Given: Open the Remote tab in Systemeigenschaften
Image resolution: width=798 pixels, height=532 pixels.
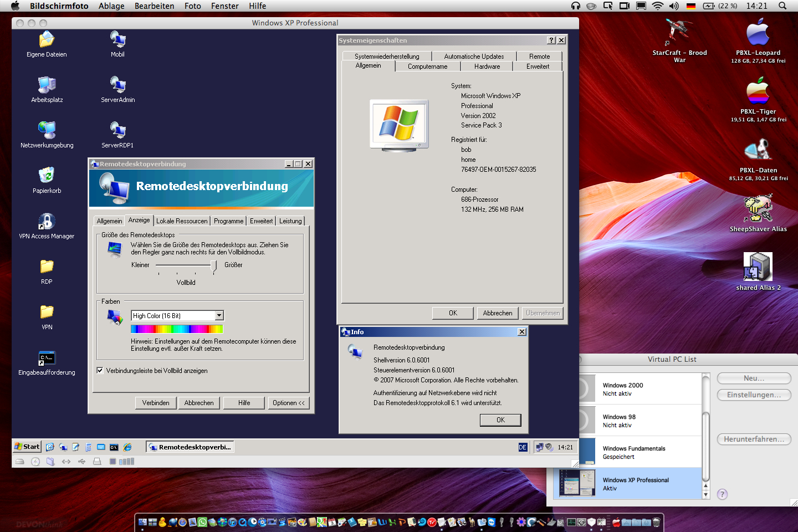Looking at the screenshot, I should 540,57.
